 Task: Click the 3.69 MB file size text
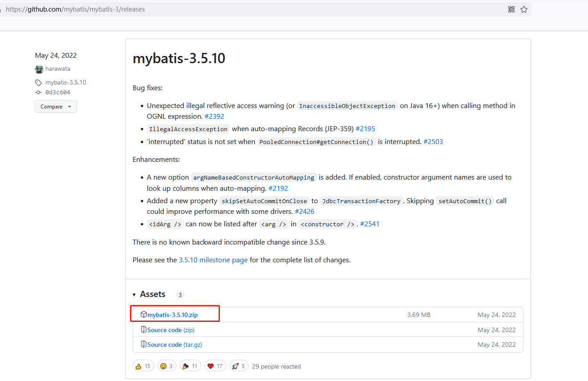[419, 315]
